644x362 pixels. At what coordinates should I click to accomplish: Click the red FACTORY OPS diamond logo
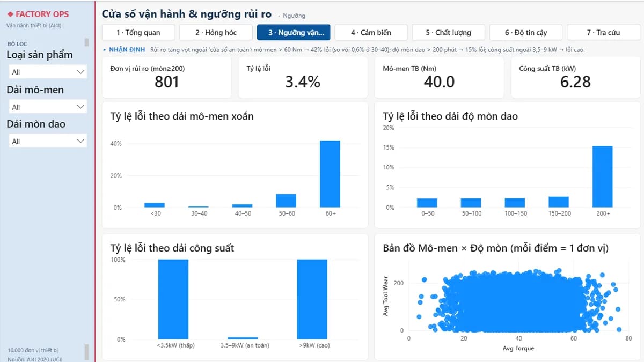10,14
